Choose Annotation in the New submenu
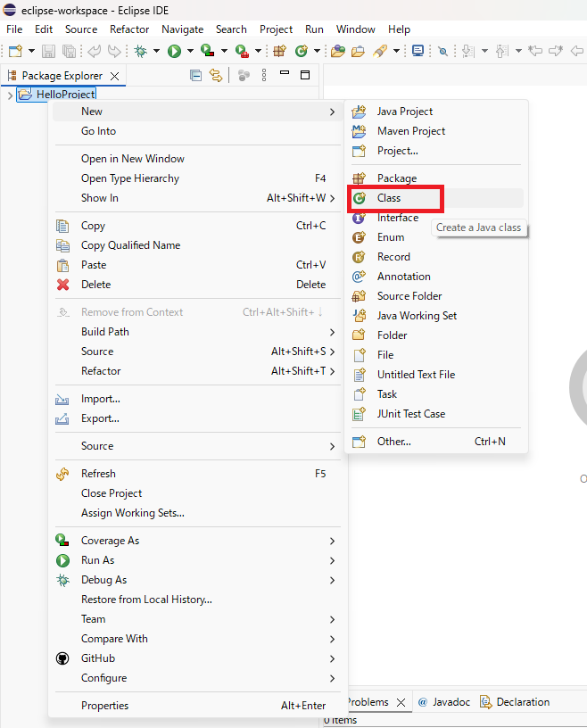This screenshot has width=587, height=728. click(x=436, y=277)
